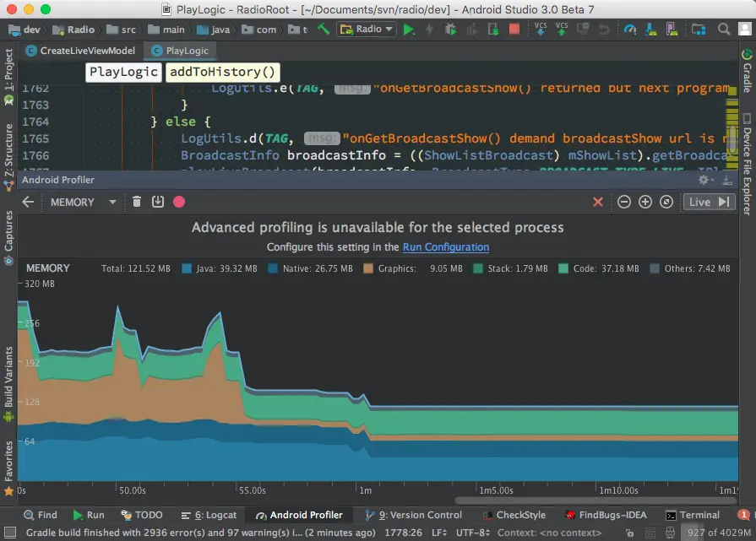Open the Terminal tool window
The width and height of the screenshot is (756, 541).
click(x=693, y=515)
